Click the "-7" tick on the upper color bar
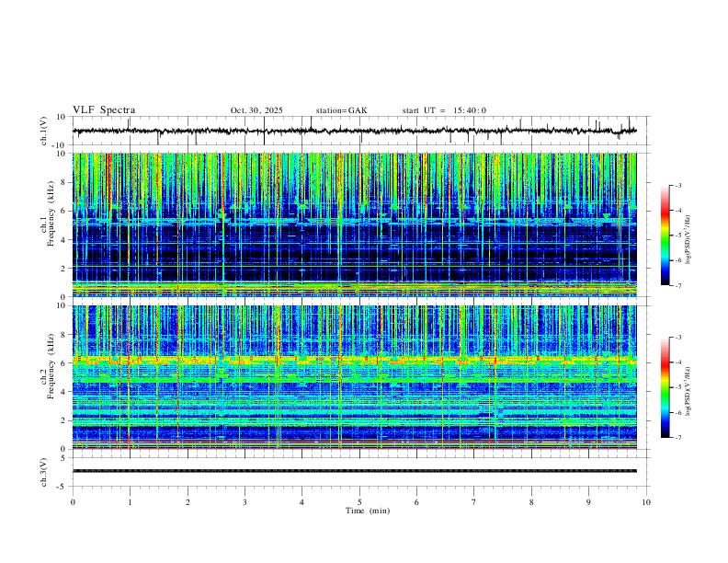The width and height of the screenshot is (728, 563). click(678, 285)
